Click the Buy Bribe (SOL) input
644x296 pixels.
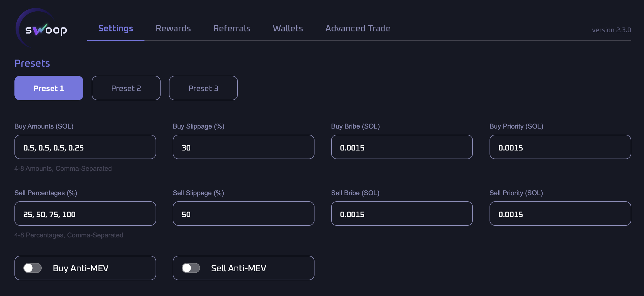[402, 147]
